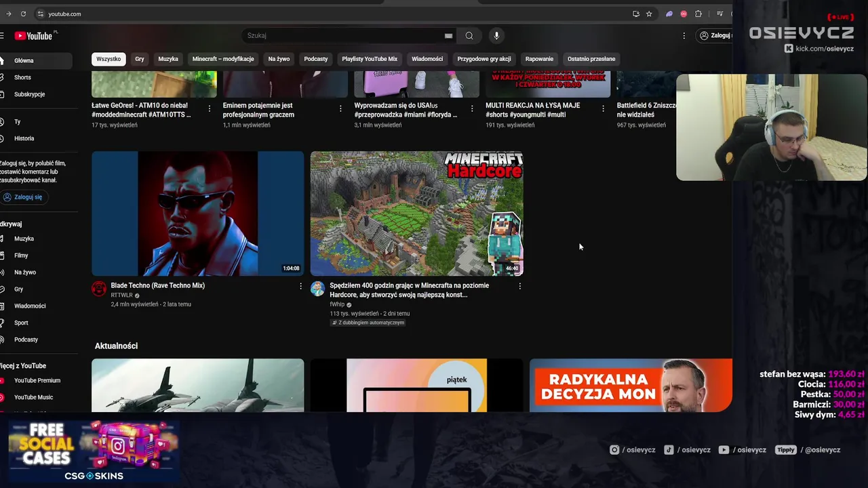Click Zaloguj button in top header

click(x=715, y=35)
